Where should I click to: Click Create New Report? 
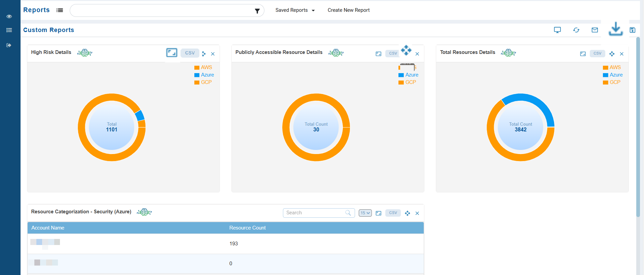(x=349, y=10)
